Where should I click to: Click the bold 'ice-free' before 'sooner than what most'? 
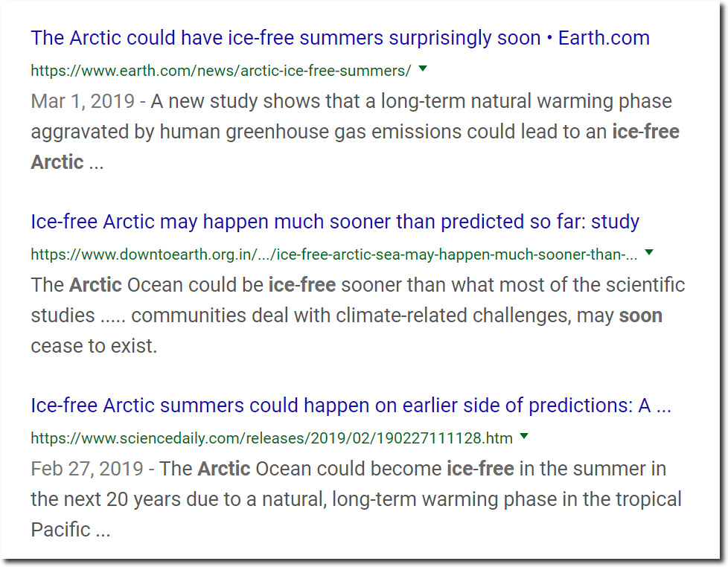point(302,285)
